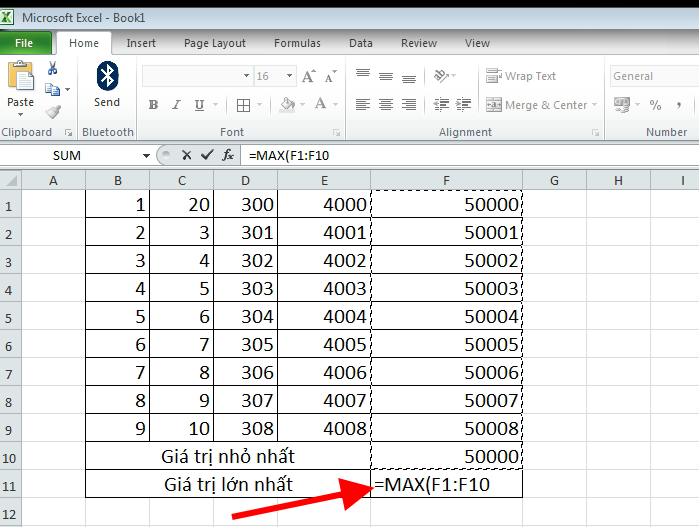Align text right
The width and height of the screenshot is (699, 527).
[x=409, y=105]
